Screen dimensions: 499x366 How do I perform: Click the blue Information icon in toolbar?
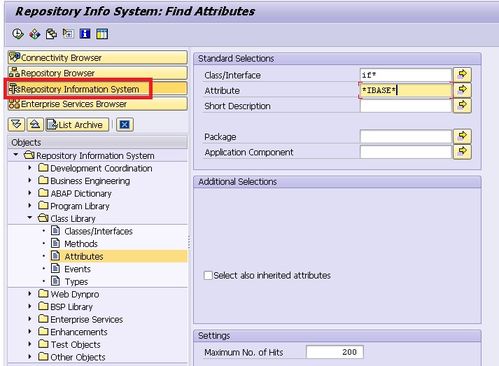[85, 34]
